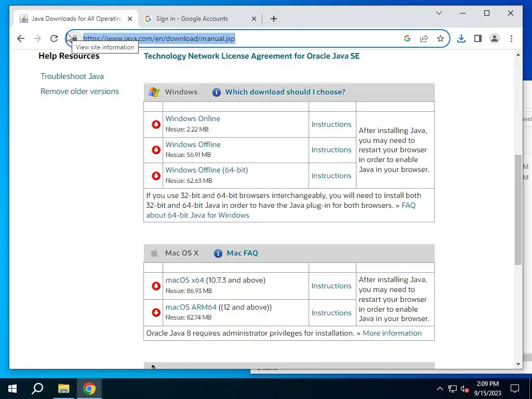Image resolution: width=532 pixels, height=399 pixels.
Task: Click Windows Offline 56.91 MB link
Action: [193, 144]
